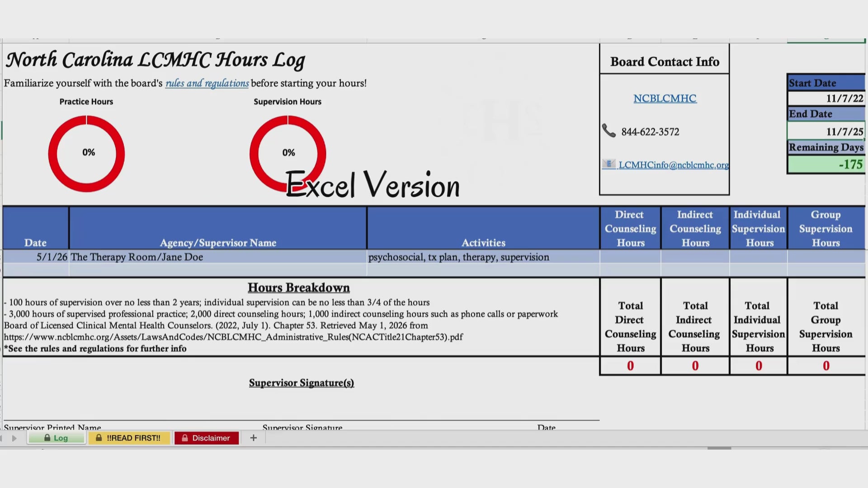This screenshot has width=868, height=488.
Task: Click the horizontal scrollbar thumb at bottom
Action: [719, 448]
